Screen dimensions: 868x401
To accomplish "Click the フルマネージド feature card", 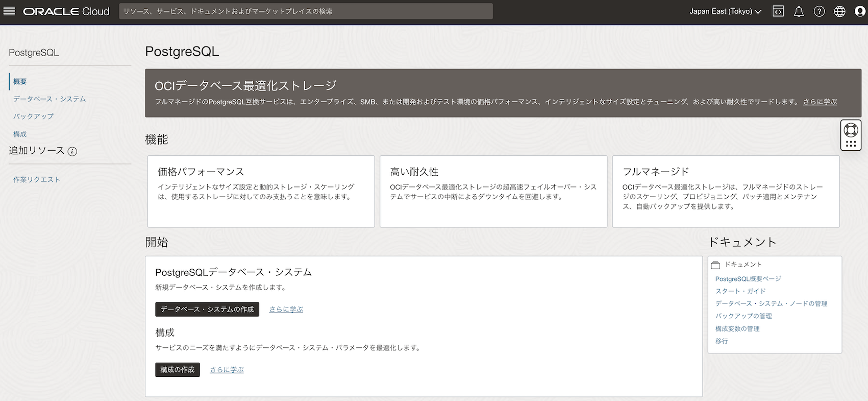I will coord(726,192).
